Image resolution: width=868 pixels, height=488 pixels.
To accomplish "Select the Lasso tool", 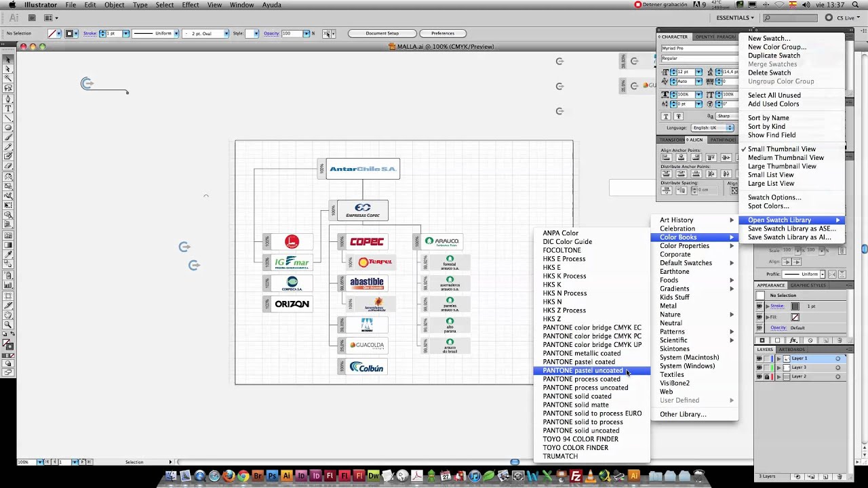I will pyautogui.click(x=8, y=88).
